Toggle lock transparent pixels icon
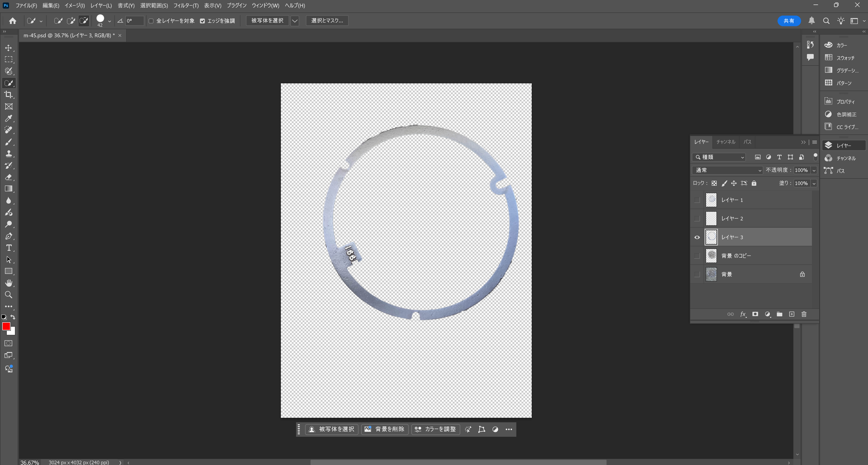 (714, 183)
